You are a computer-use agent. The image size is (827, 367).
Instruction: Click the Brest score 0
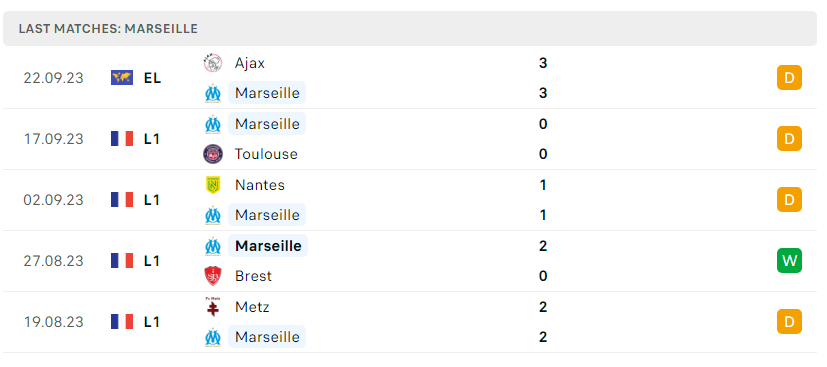543,276
